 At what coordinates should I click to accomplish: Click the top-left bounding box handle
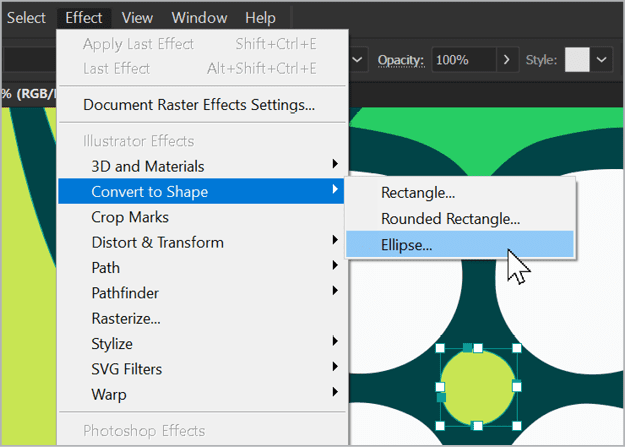coord(440,348)
